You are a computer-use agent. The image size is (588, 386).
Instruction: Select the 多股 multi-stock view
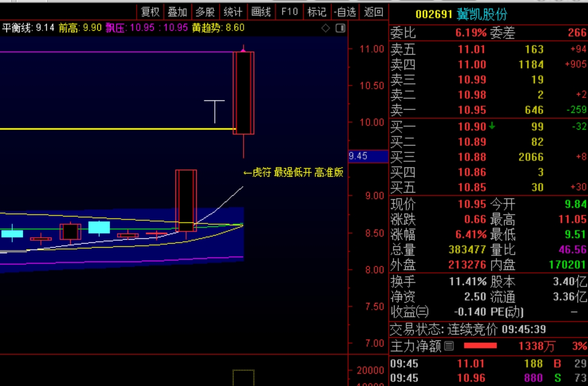[x=205, y=12]
